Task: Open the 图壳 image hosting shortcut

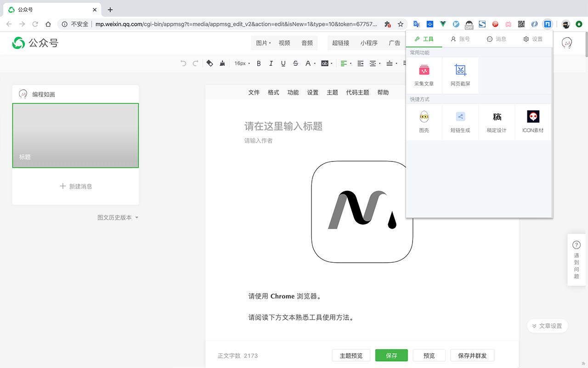Action: coord(424,121)
